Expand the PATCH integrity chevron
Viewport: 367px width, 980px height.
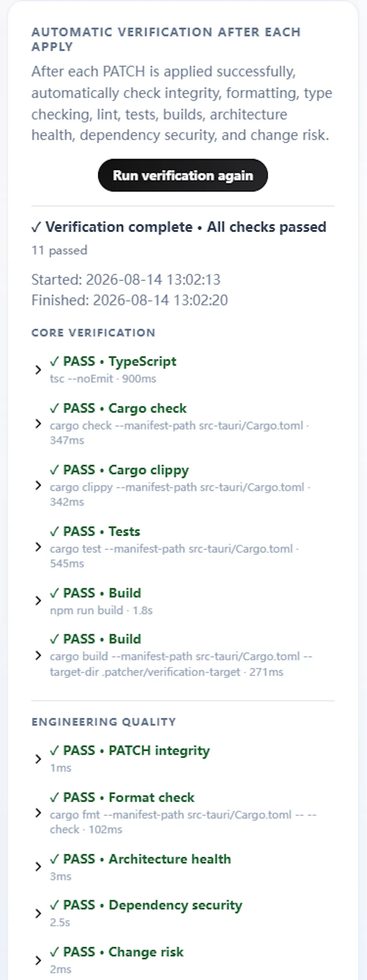[39, 759]
